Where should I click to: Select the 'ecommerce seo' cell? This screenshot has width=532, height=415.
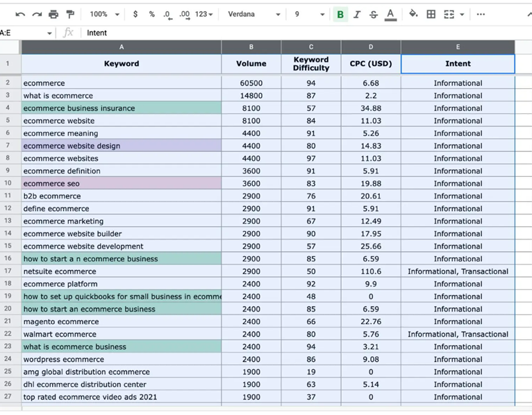coord(122,183)
